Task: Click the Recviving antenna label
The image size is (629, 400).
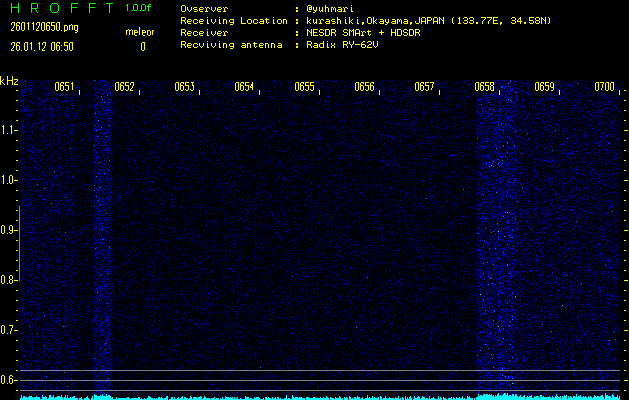Action: (231, 45)
